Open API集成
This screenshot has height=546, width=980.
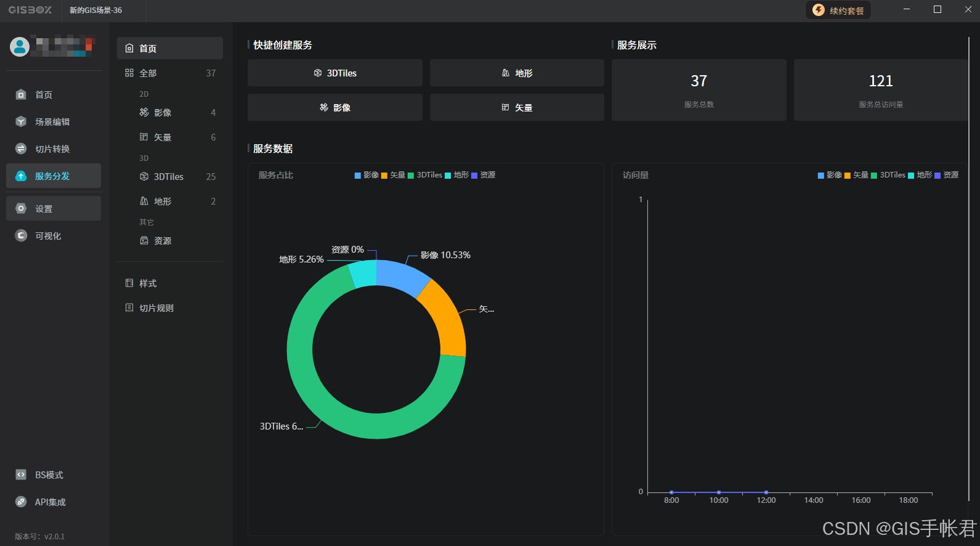point(54,502)
